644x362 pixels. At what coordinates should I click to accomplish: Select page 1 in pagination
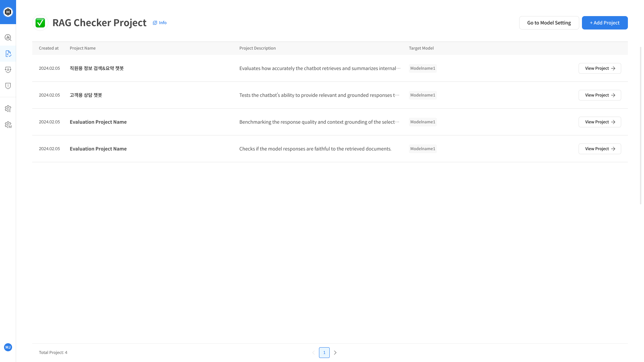pos(324,353)
